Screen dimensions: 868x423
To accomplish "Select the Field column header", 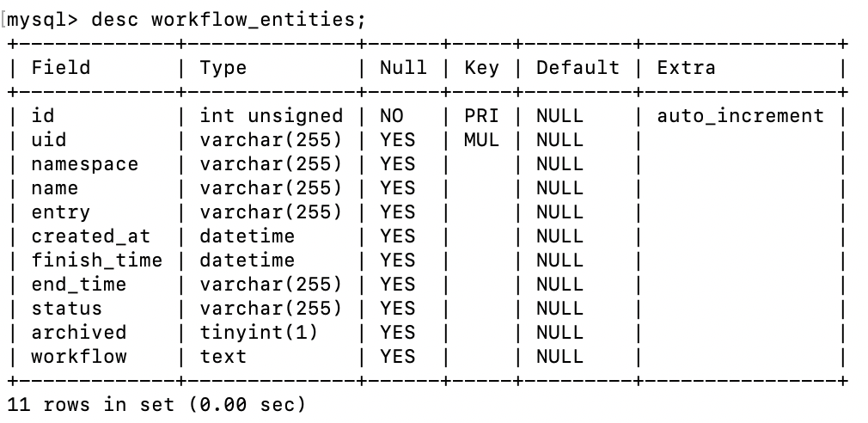I will (60, 68).
